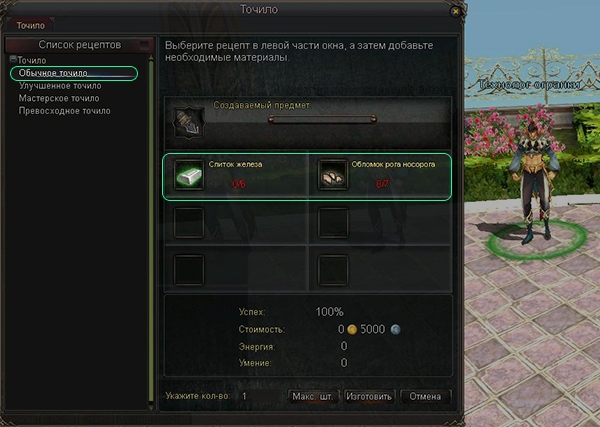Select the rhino horn fragment icon
The height and width of the screenshot is (427, 600).
[333, 175]
